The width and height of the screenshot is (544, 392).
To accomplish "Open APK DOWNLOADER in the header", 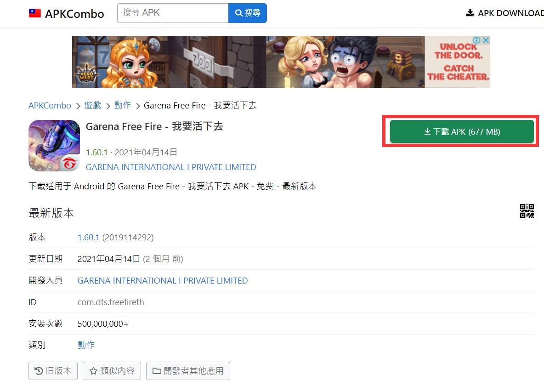I will click(x=505, y=13).
